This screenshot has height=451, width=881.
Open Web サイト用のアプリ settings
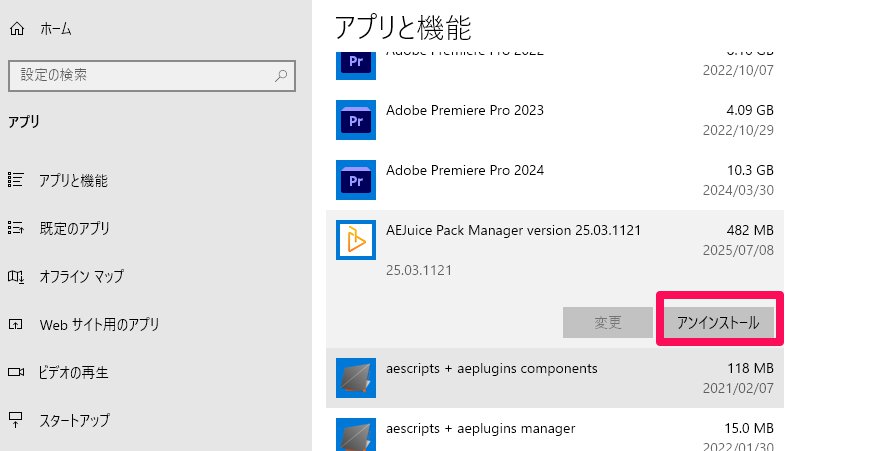(x=99, y=325)
